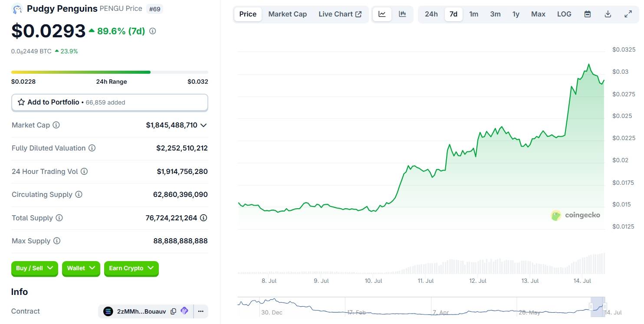Open the 7d price change info icon
Screen dimensions: 644x324
(x=153, y=31)
